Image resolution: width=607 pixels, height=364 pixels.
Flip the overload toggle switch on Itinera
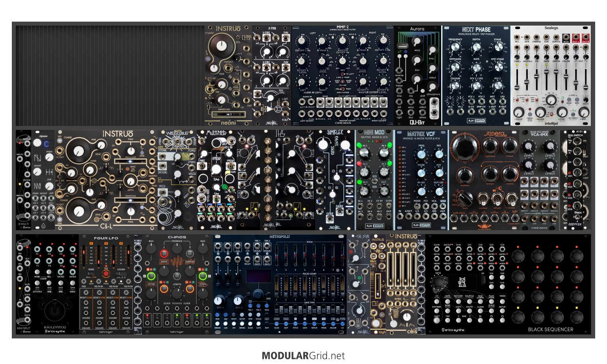[483, 198]
